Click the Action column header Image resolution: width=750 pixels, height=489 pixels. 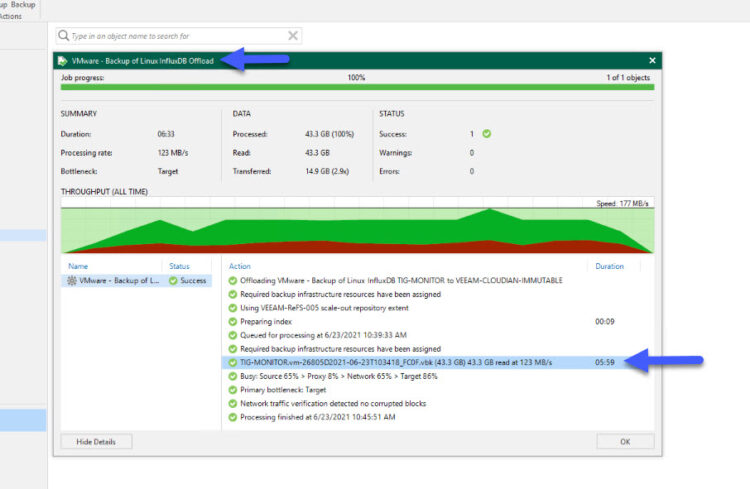click(240, 266)
